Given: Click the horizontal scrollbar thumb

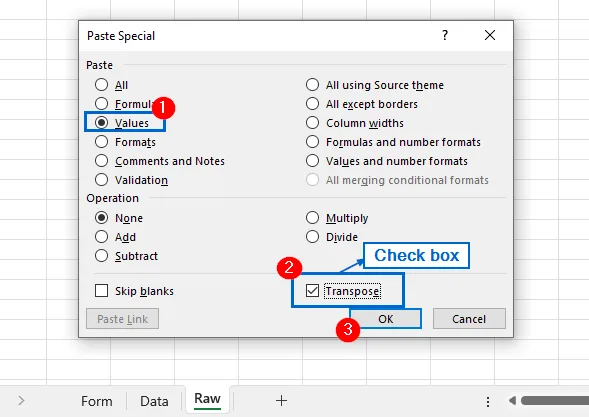Looking at the screenshot, I should (x=555, y=400).
